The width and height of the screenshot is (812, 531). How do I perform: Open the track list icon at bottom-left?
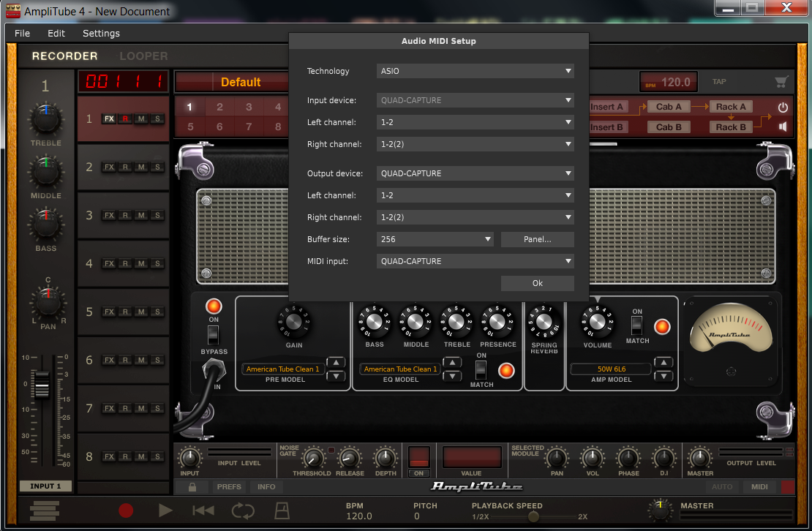point(45,511)
